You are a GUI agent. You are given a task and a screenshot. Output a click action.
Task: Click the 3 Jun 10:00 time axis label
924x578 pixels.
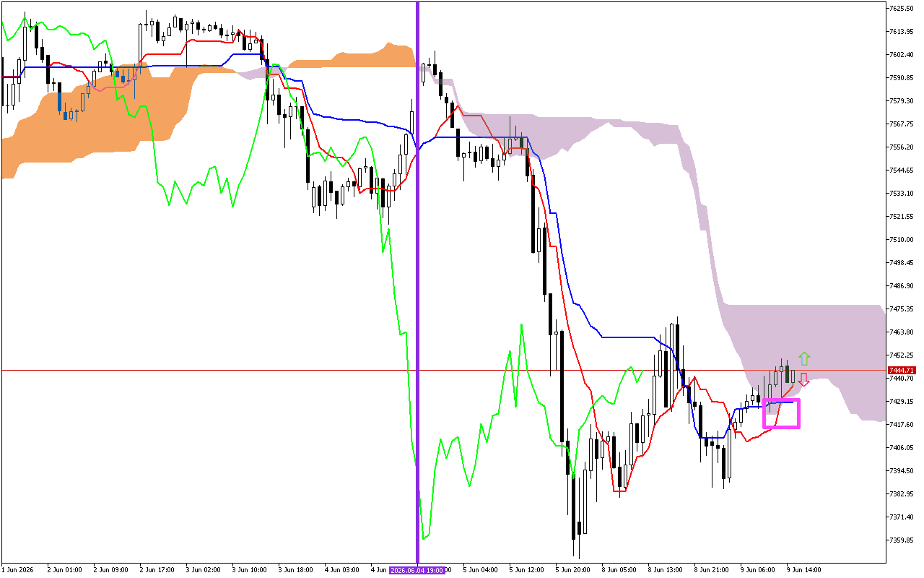pos(249,570)
